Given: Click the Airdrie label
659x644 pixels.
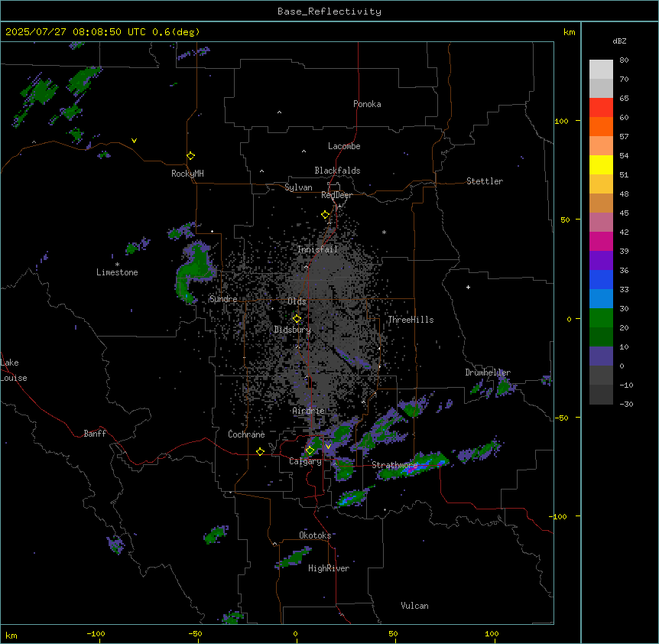Looking at the screenshot, I should [x=309, y=411].
